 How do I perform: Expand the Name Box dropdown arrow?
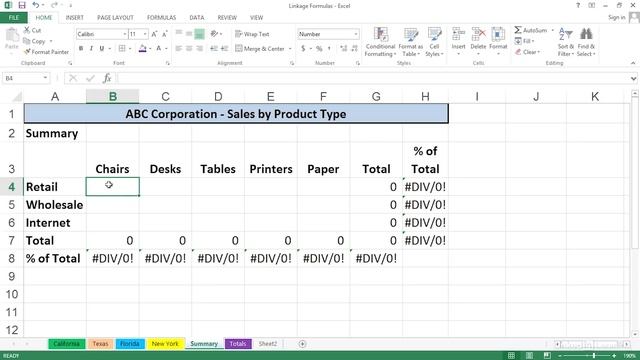[x=45, y=78]
